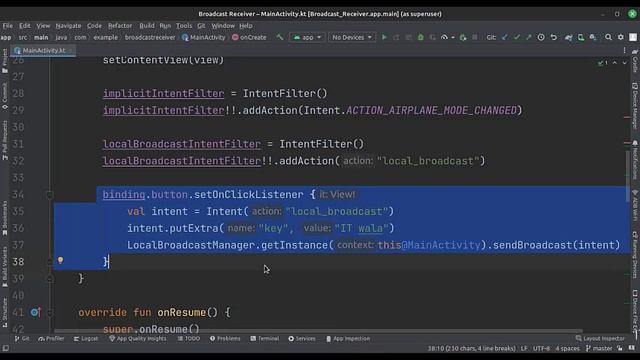Viewport: 640px width, 360px height.
Task: Click the broadcastreceiver breadcrumb segment
Action: pyautogui.click(x=150, y=37)
